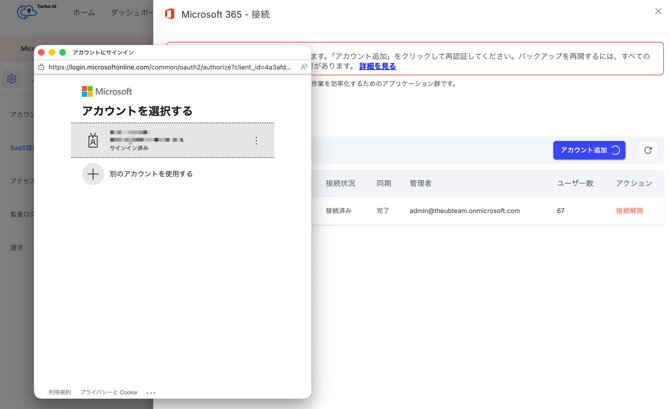Image resolution: width=670 pixels, height=409 pixels.
Task: Open the 詳細を見る link
Action: [x=377, y=66]
